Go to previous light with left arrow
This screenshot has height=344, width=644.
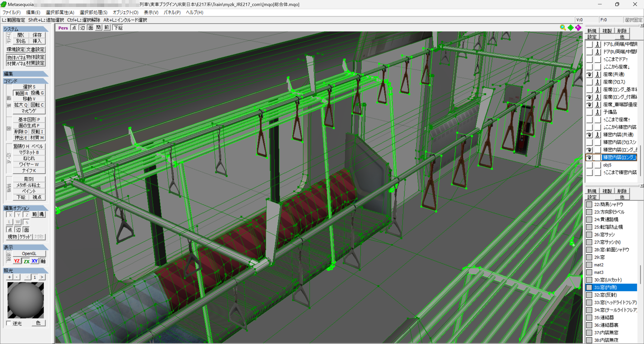[x=28, y=277]
